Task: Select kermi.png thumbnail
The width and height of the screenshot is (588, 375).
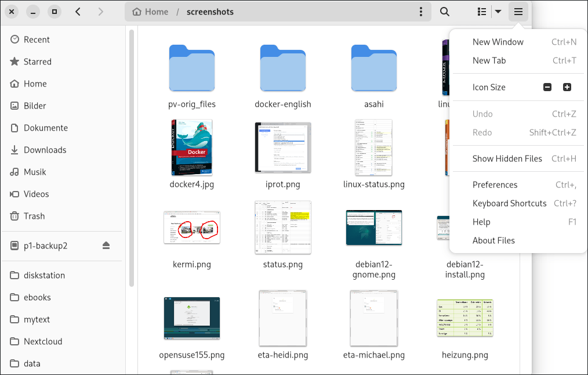Action: [191, 228]
